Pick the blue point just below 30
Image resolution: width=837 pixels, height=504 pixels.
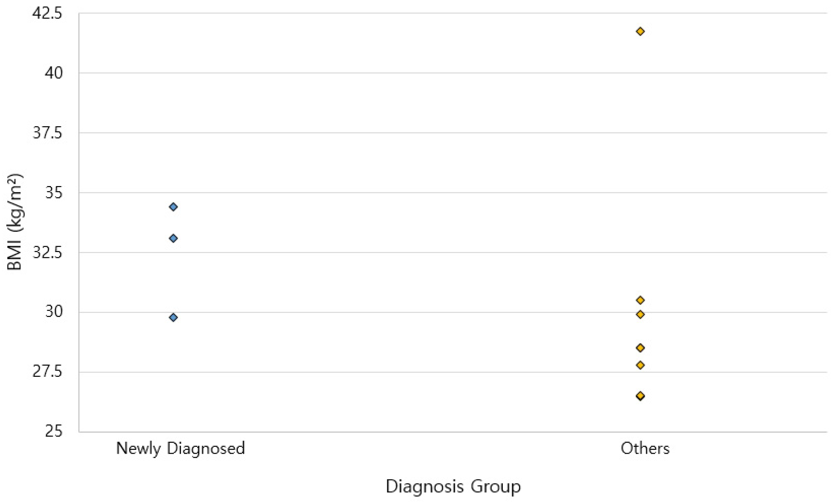(x=173, y=317)
